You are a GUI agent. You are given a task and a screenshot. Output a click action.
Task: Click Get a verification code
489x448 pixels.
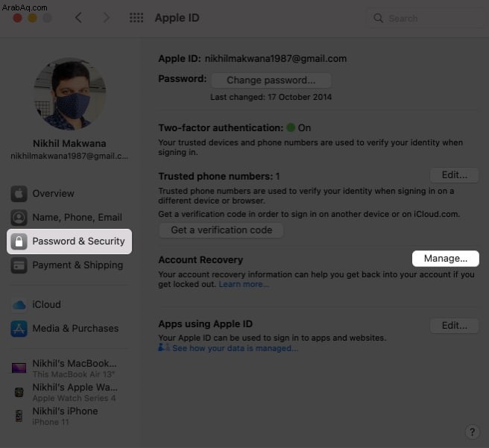221,230
